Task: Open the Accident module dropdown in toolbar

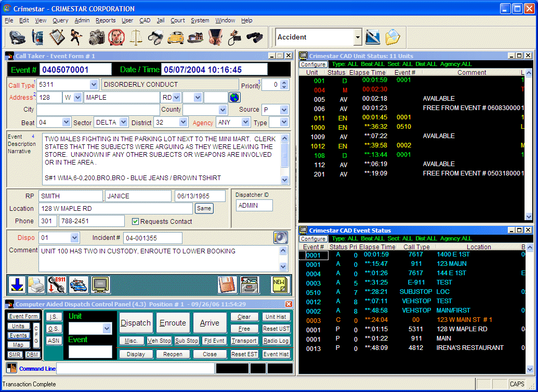Action: pos(357,37)
